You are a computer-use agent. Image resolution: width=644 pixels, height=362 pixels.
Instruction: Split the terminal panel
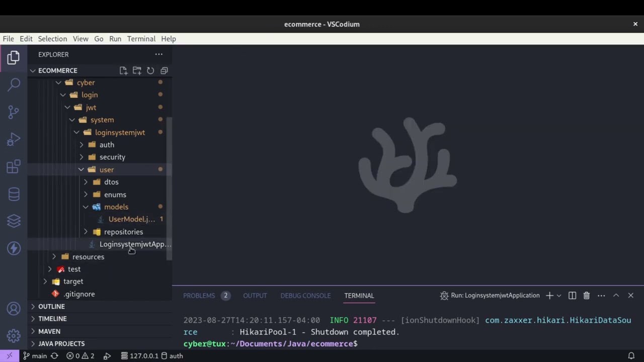(x=572, y=296)
